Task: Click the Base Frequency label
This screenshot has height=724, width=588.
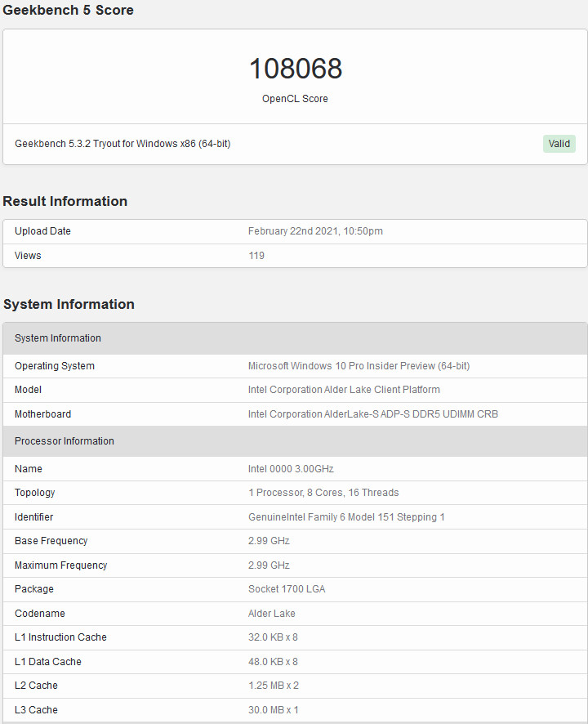Action: click(51, 541)
